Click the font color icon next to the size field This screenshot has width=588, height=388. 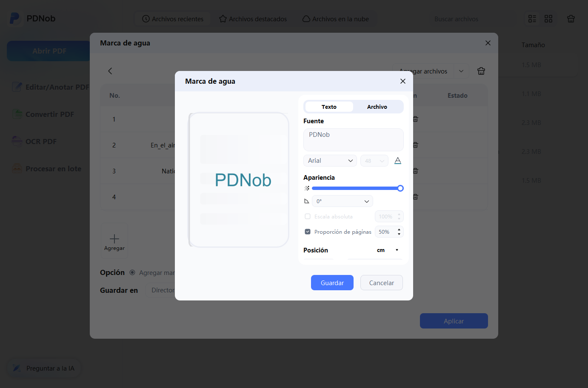click(398, 161)
